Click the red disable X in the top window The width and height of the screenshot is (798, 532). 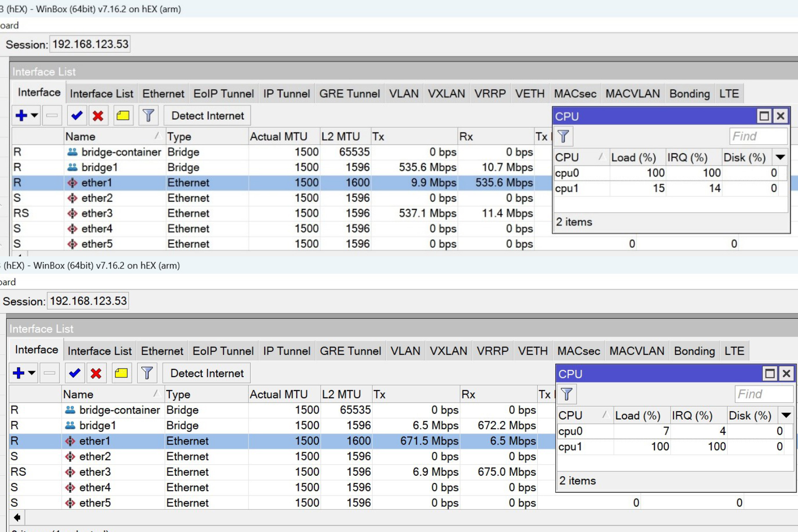[x=98, y=116]
